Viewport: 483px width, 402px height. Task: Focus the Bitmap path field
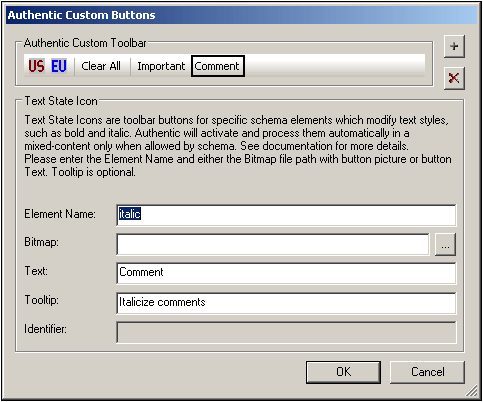[x=273, y=244]
